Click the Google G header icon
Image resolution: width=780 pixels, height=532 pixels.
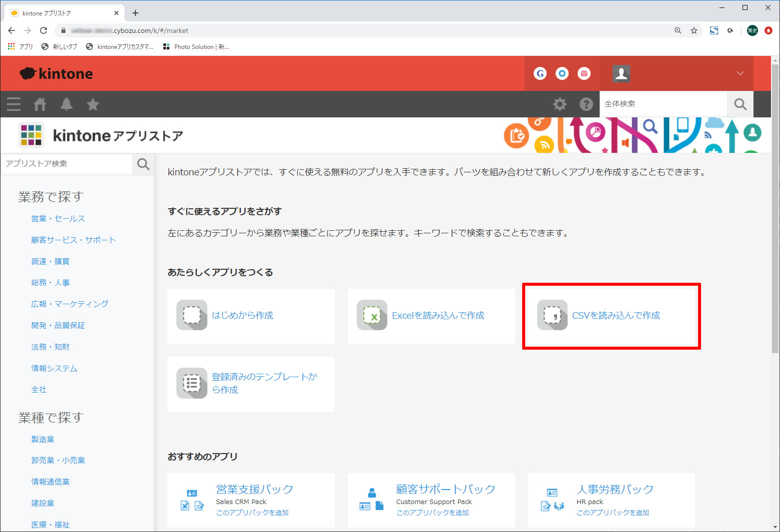pyautogui.click(x=540, y=73)
